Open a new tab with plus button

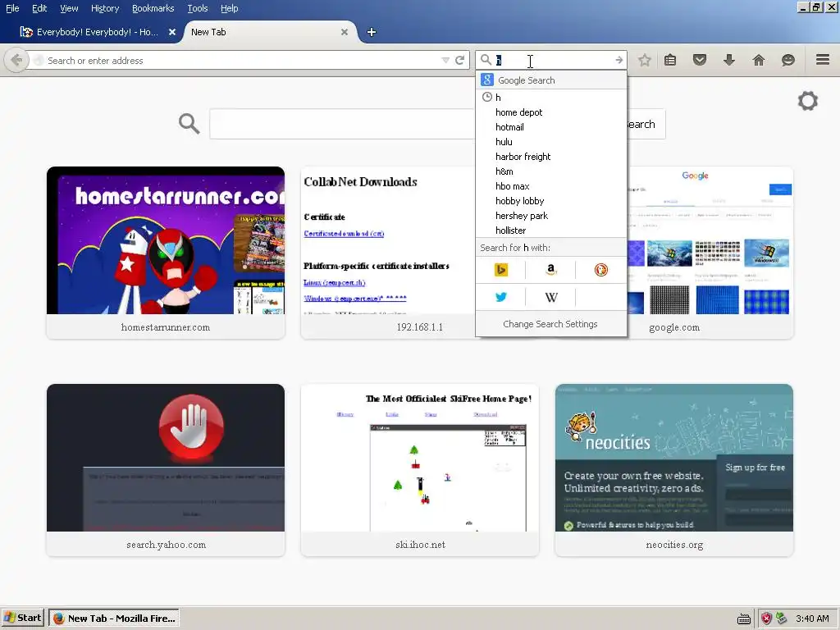(x=372, y=32)
